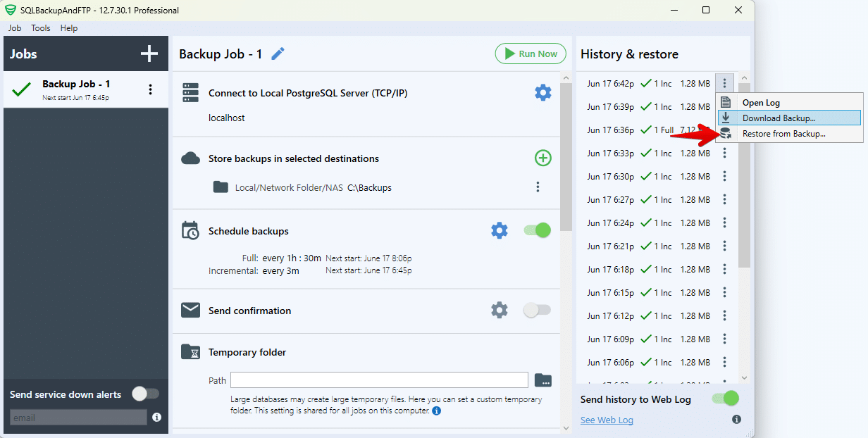Enable Send confirmation toggle
The height and width of the screenshot is (438, 868).
tap(538, 310)
